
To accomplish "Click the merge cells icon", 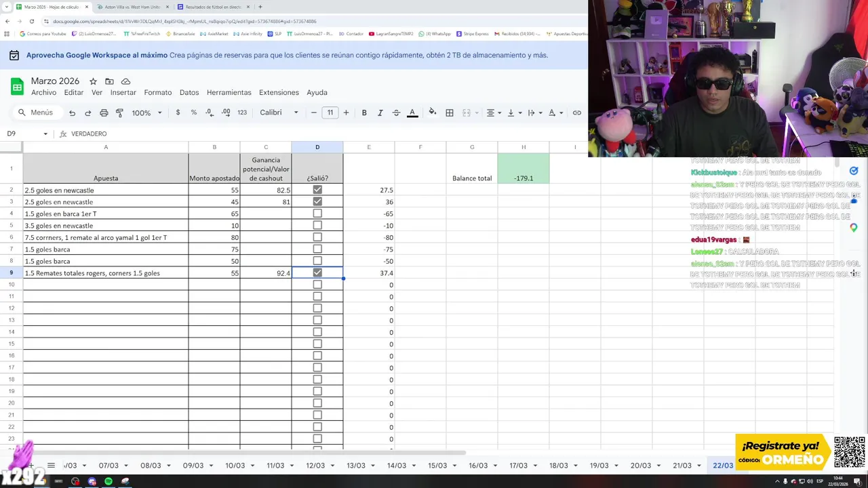I will click(x=467, y=113).
